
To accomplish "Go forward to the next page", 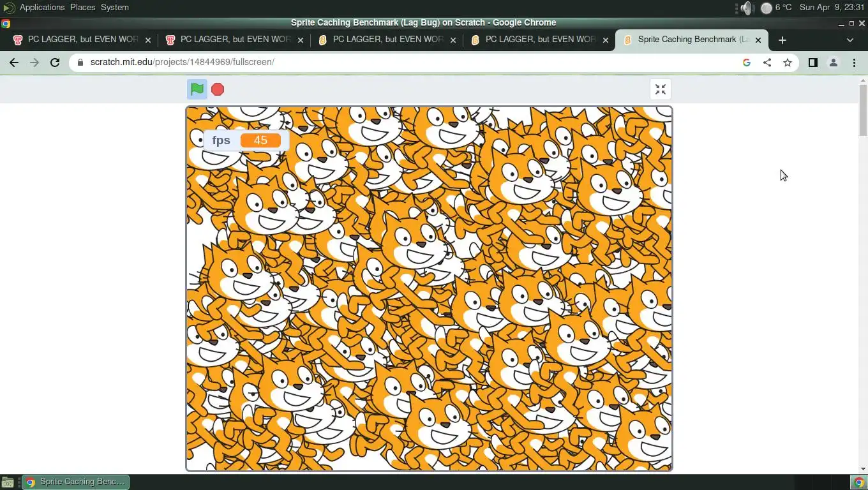I will (34, 63).
